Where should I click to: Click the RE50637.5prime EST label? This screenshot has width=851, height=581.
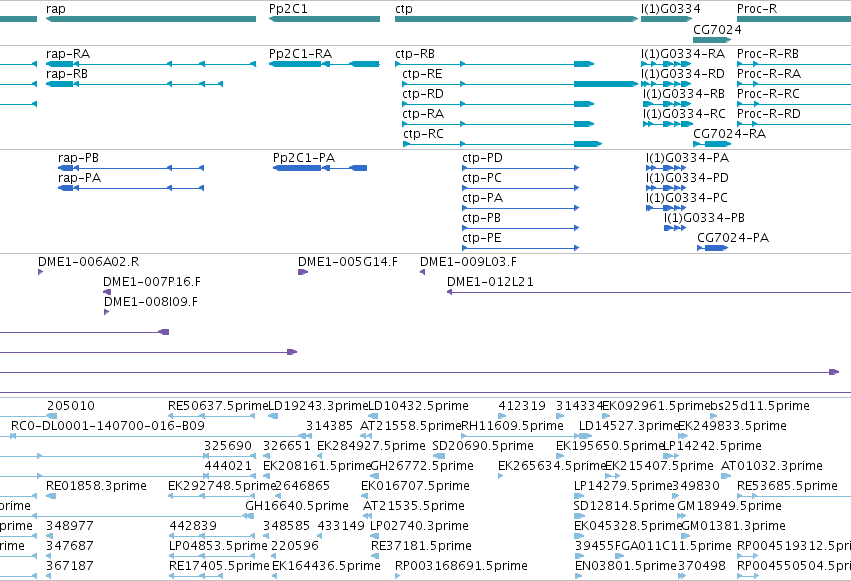[218, 406]
